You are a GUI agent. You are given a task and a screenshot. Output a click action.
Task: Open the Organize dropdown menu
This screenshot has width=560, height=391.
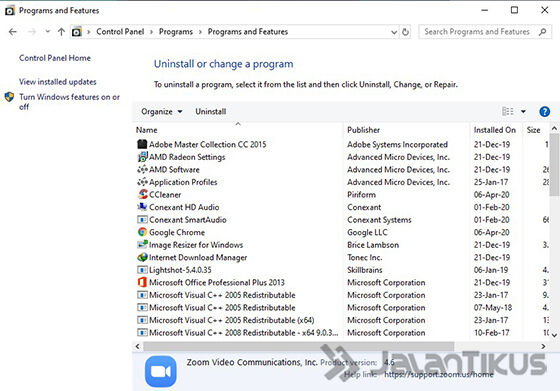tap(162, 111)
